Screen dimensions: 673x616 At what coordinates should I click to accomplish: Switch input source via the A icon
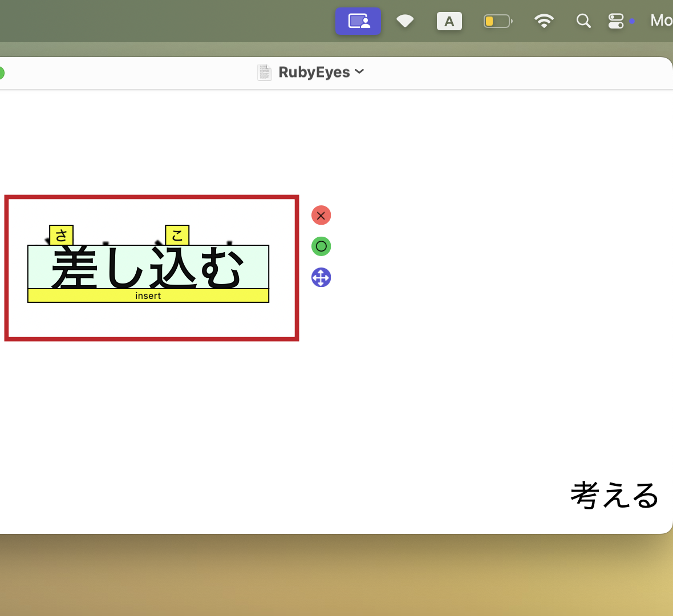(449, 22)
